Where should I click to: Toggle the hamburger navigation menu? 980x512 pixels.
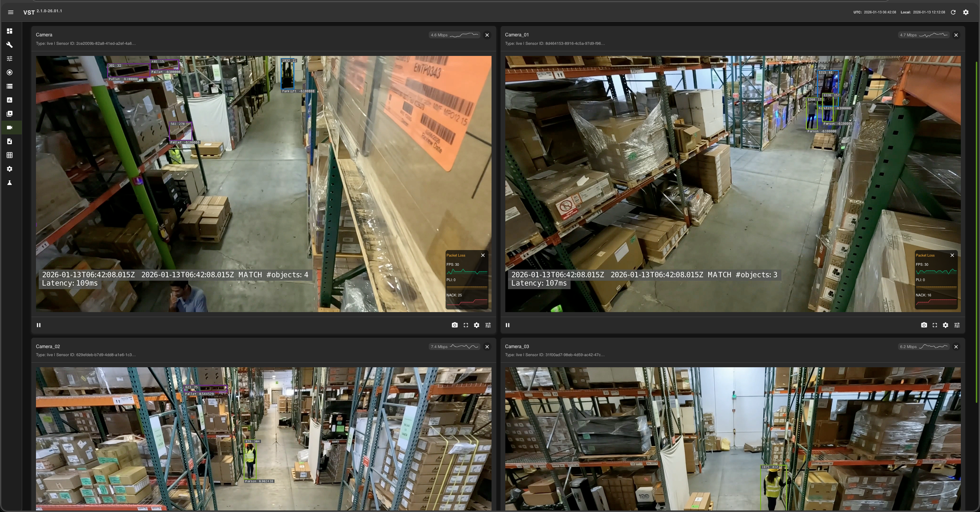pyautogui.click(x=11, y=12)
